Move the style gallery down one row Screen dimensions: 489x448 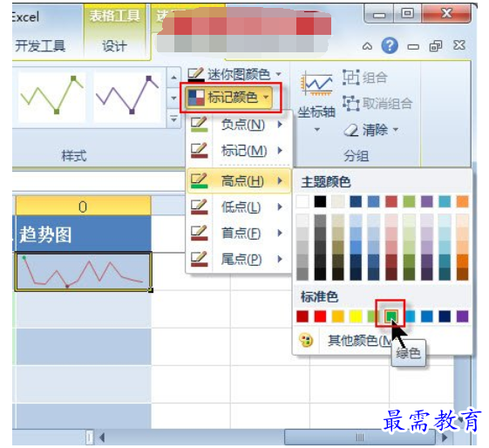pos(173,98)
